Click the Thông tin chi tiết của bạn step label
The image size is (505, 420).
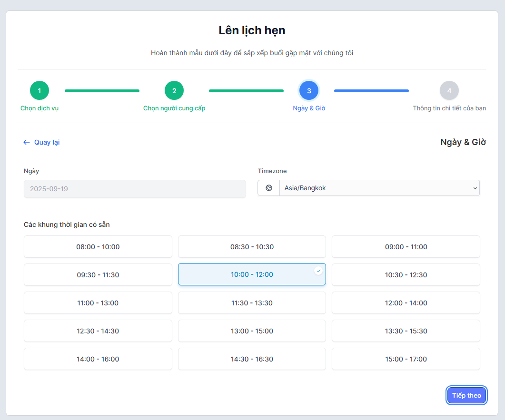point(449,108)
